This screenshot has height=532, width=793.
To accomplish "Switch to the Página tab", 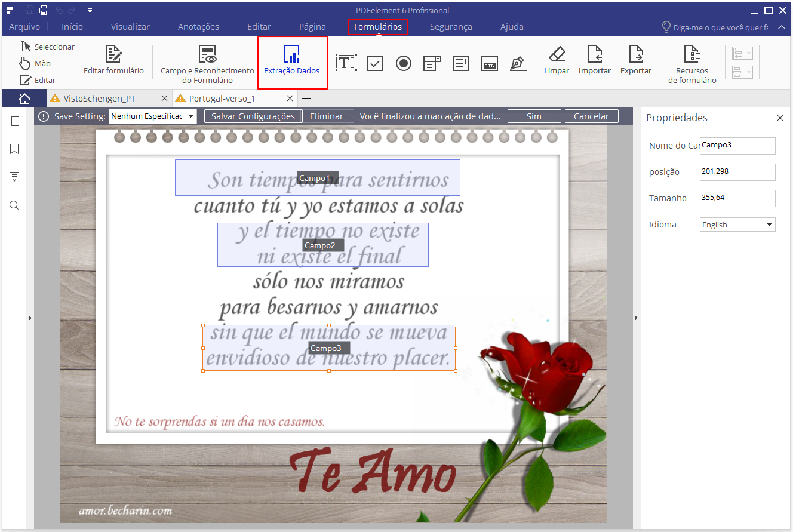I will (312, 27).
